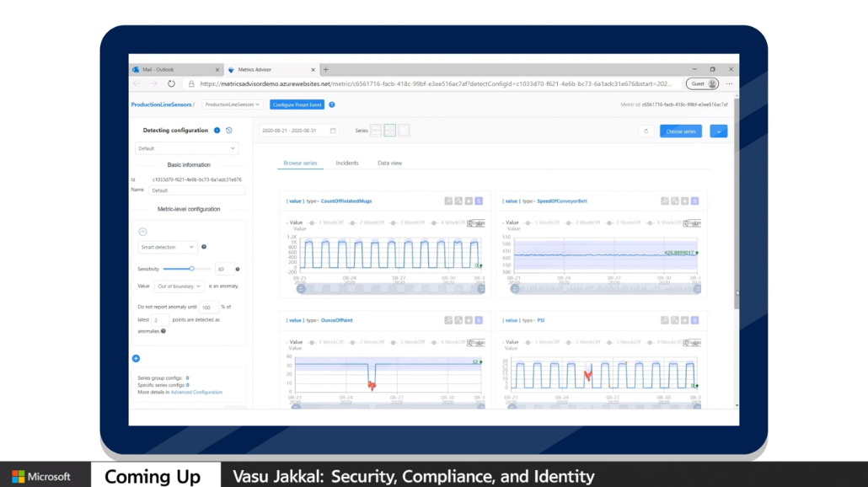Open the Advanced Configuration link
The image size is (868, 487).
tap(196, 392)
